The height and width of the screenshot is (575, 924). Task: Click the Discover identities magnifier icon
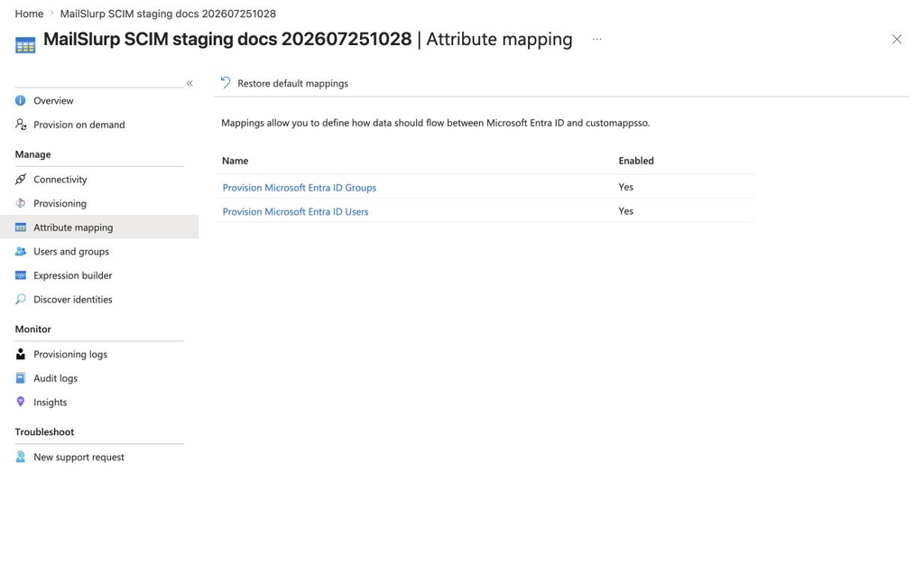coord(21,300)
